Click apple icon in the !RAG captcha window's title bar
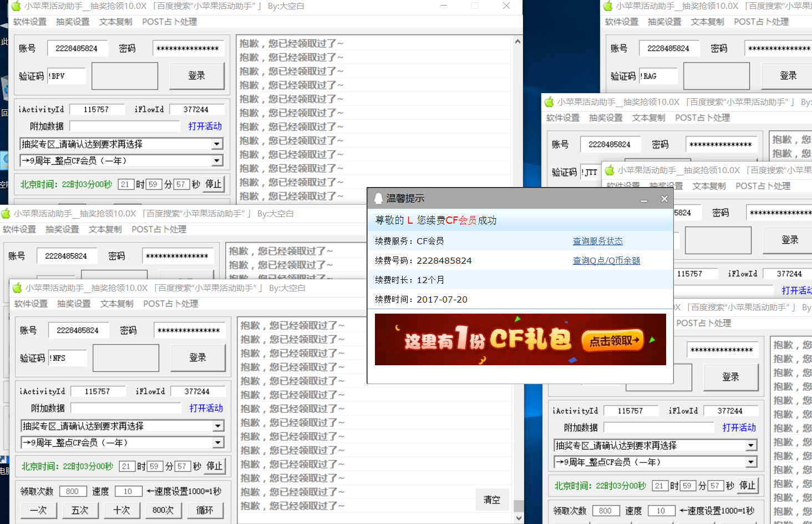This screenshot has width=812, height=524. 608,6
